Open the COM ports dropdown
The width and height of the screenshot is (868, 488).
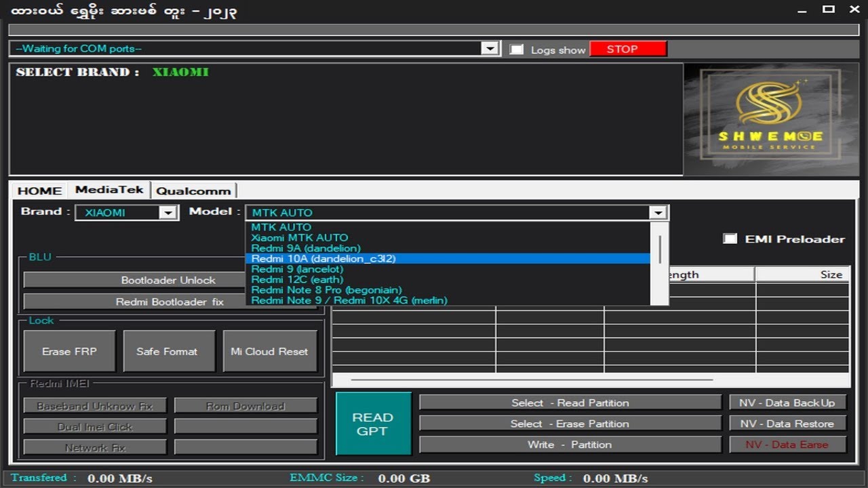point(490,49)
